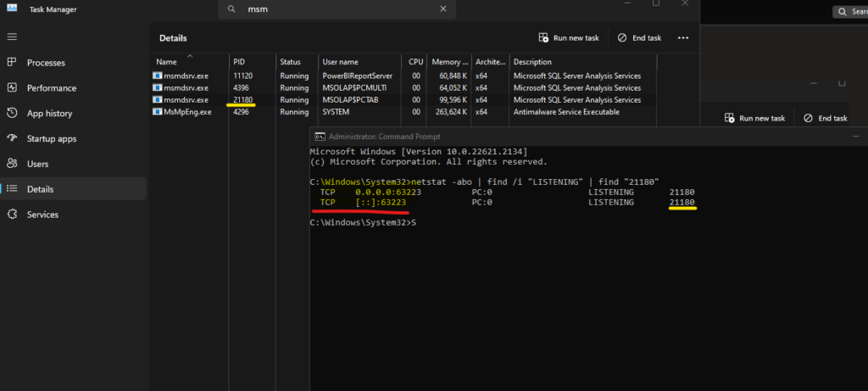Click the icon of msmdsrv.exe PID 11120

point(157,75)
